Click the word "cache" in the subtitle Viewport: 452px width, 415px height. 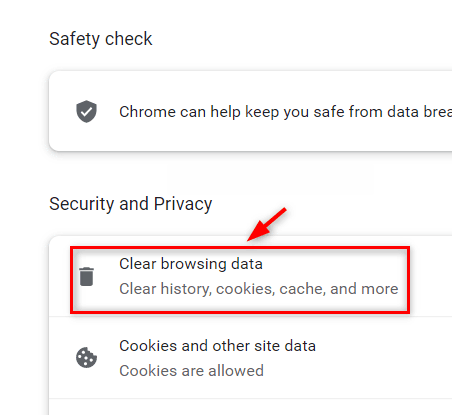[302, 289]
